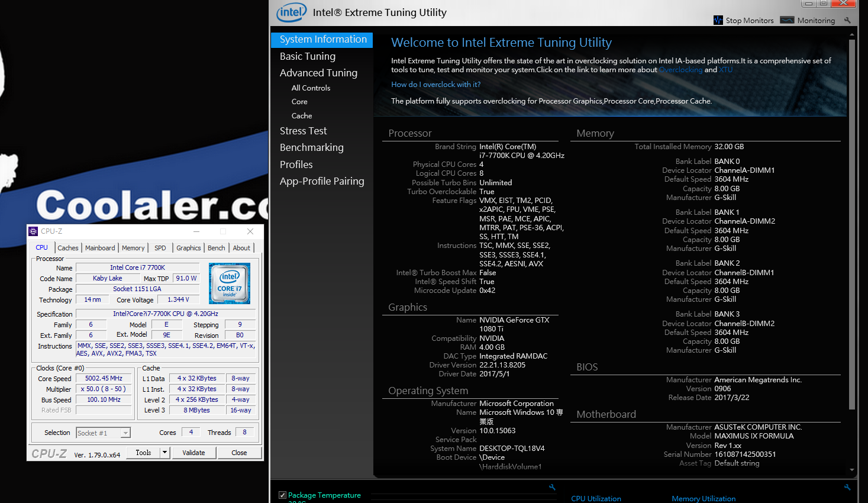Viewport: 868px width, 503px height.
Task: Open the Socket #1 selection dropdown
Action: coord(125,433)
